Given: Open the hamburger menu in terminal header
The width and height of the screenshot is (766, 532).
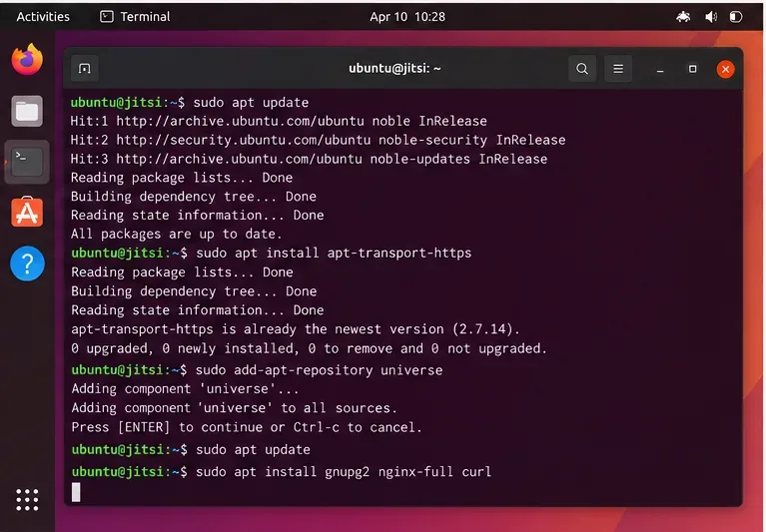Looking at the screenshot, I should (618, 69).
